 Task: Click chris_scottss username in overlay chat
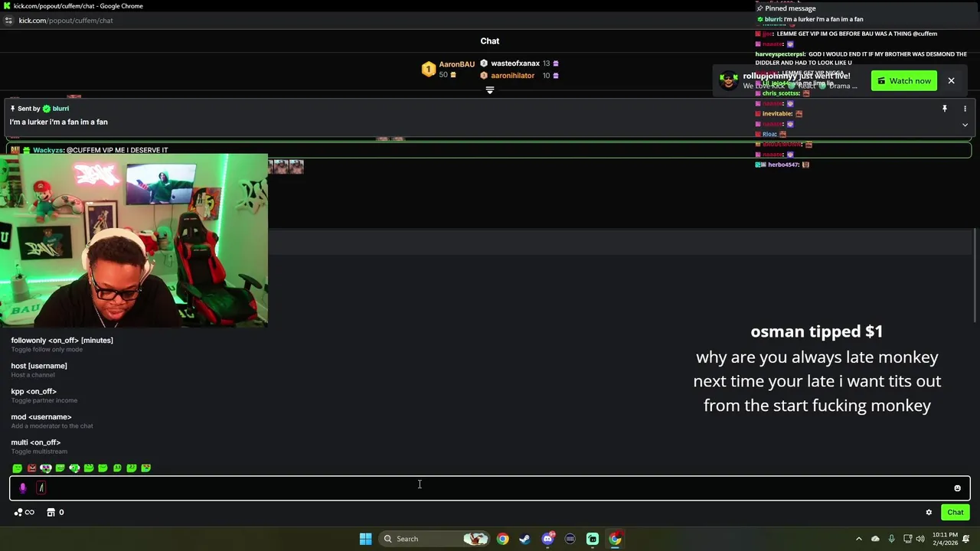coord(781,93)
